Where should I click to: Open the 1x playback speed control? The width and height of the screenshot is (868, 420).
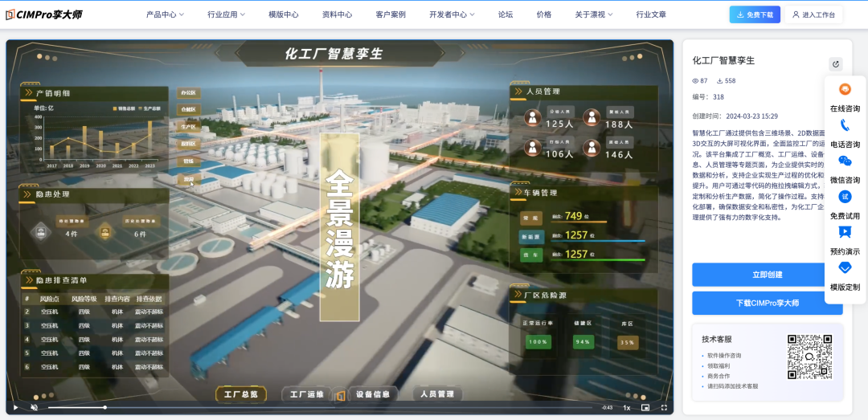pyautogui.click(x=627, y=408)
